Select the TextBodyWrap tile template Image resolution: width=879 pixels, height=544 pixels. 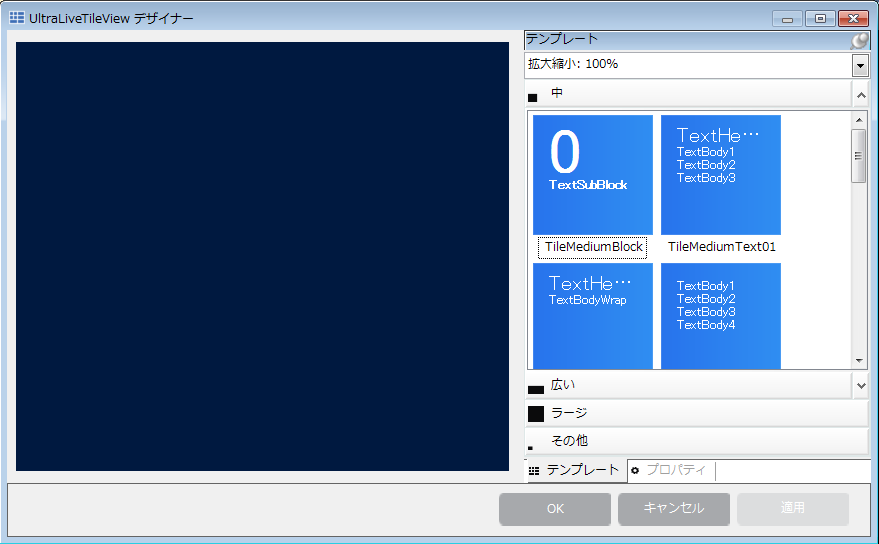pos(593,316)
